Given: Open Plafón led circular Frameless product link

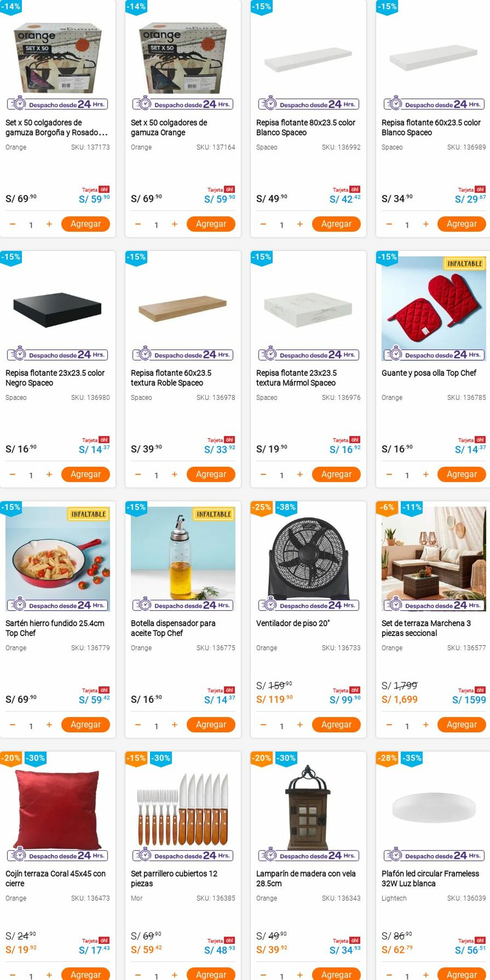Looking at the screenshot, I should (x=430, y=878).
